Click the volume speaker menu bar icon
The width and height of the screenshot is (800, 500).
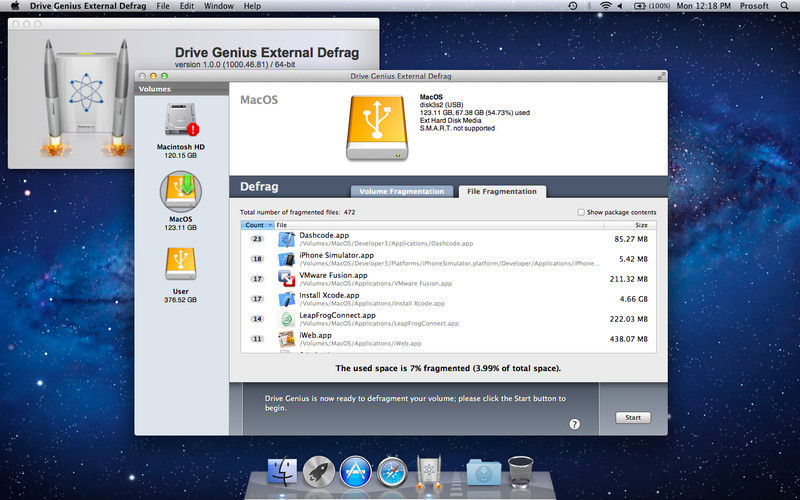(620, 6)
